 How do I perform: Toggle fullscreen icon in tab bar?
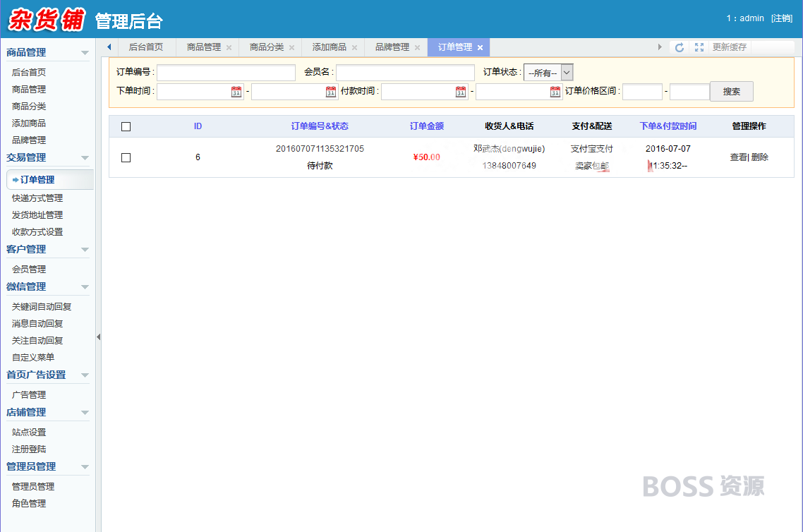pyautogui.click(x=699, y=47)
